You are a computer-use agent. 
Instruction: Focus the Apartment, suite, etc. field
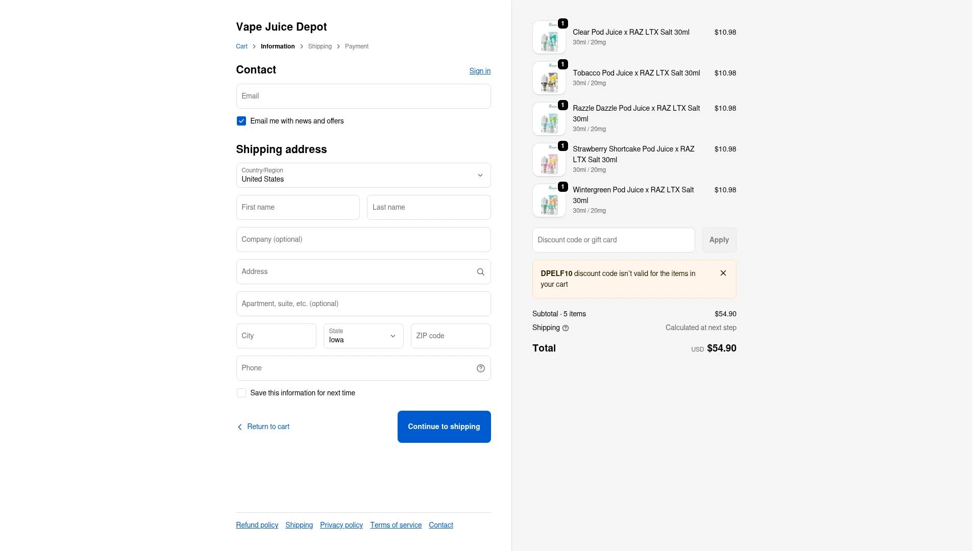tap(363, 304)
